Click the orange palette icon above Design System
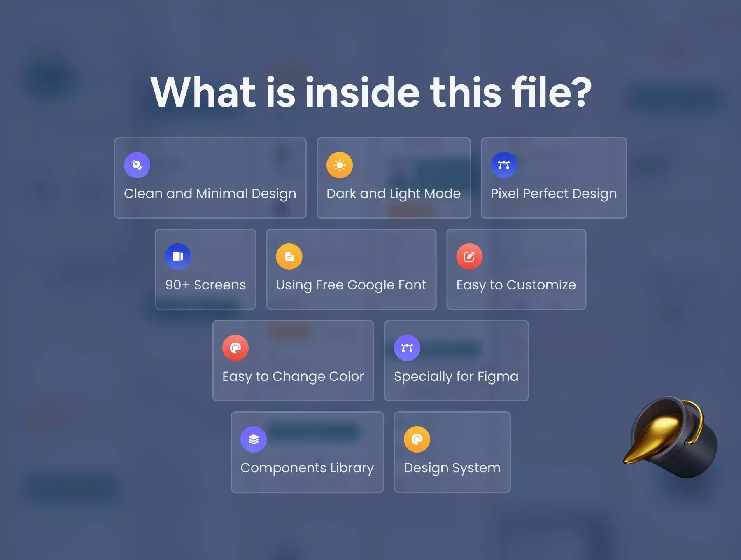The image size is (741, 560). point(417,439)
